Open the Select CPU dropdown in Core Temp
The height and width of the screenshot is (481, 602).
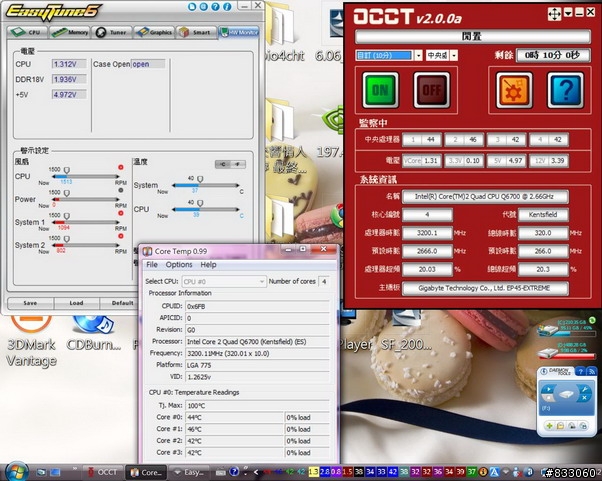pos(224,281)
